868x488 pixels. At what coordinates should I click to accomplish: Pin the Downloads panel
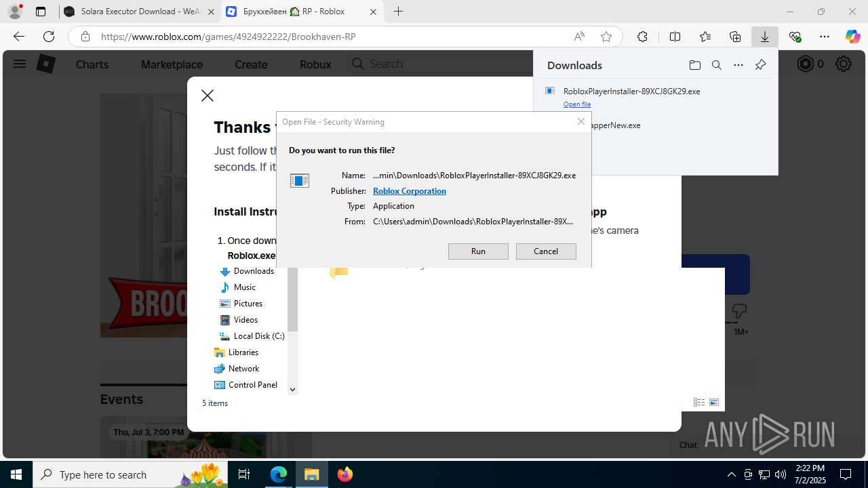[x=760, y=65]
